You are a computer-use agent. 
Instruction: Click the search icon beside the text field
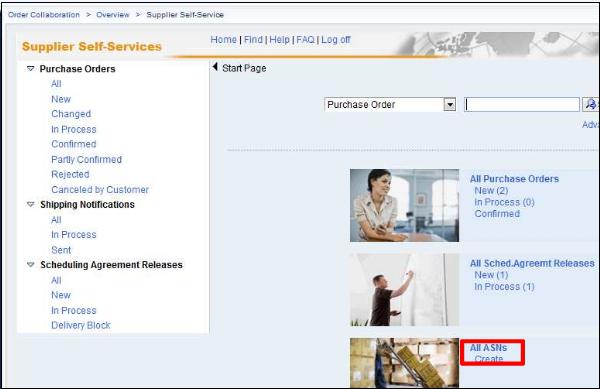(590, 104)
